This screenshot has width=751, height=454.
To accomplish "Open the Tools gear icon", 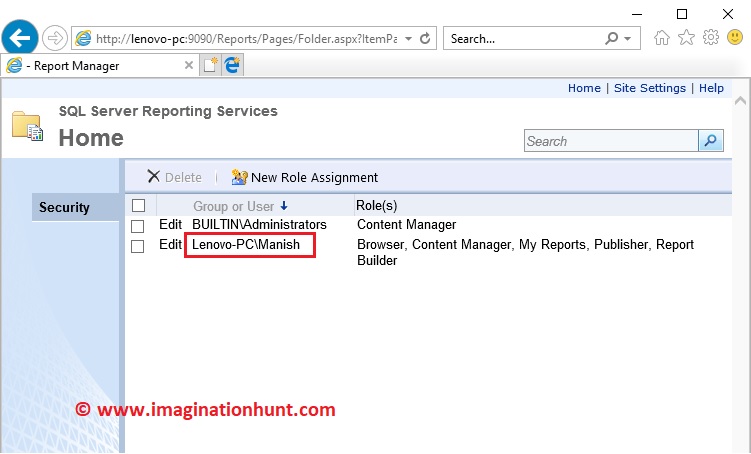I will pos(711,37).
